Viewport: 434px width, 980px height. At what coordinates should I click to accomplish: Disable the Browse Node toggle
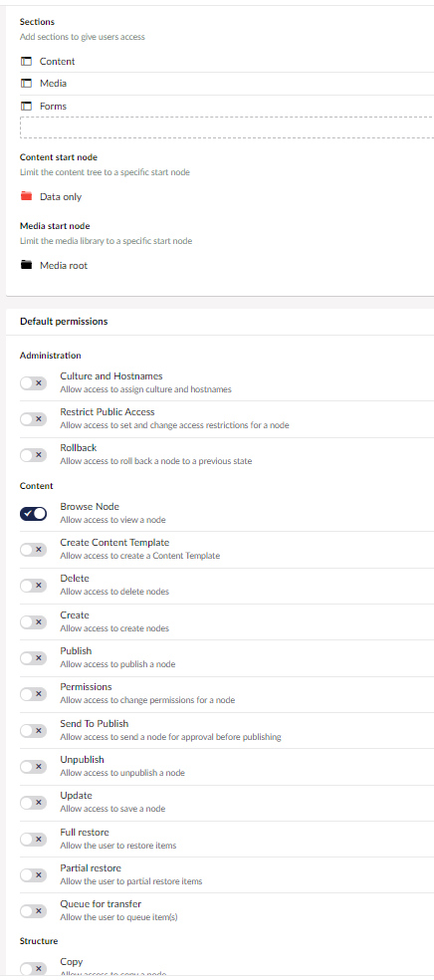tap(33, 514)
